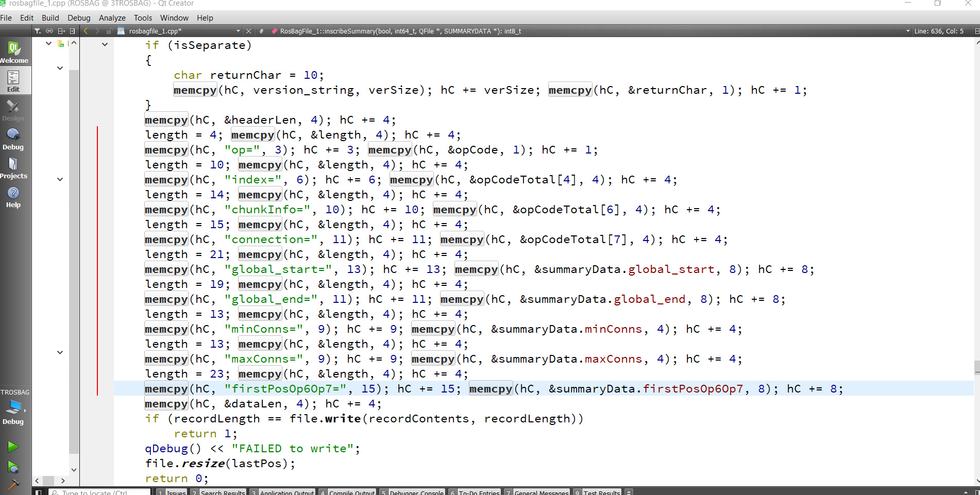Open the Analyze menu
This screenshot has height=495, width=980.
point(112,18)
